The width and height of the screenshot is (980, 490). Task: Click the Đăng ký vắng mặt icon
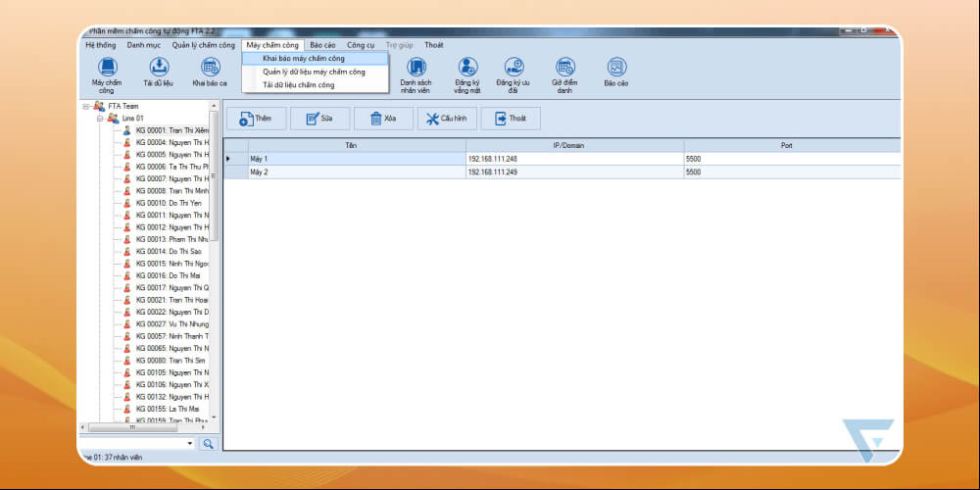pos(467,68)
